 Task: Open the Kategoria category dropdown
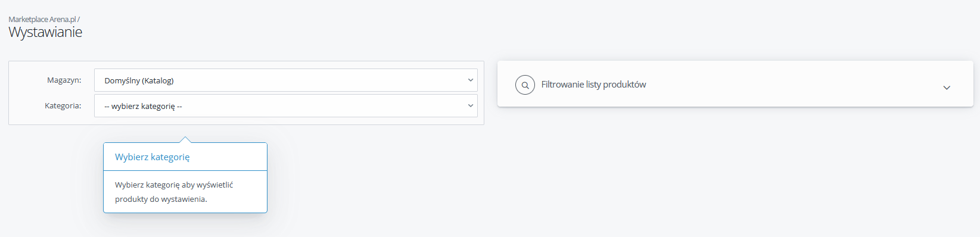point(286,106)
